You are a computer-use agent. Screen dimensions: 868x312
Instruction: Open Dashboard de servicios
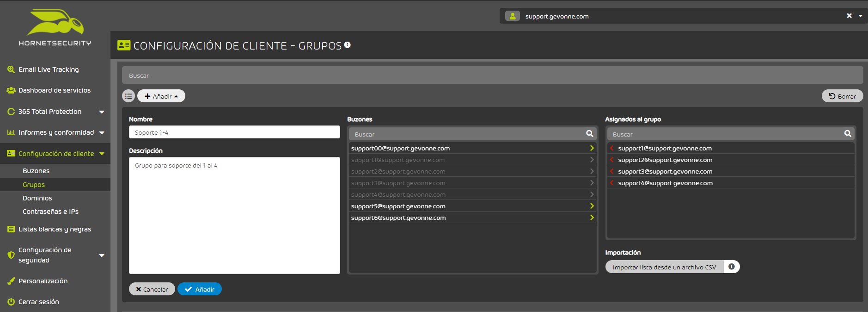point(55,90)
